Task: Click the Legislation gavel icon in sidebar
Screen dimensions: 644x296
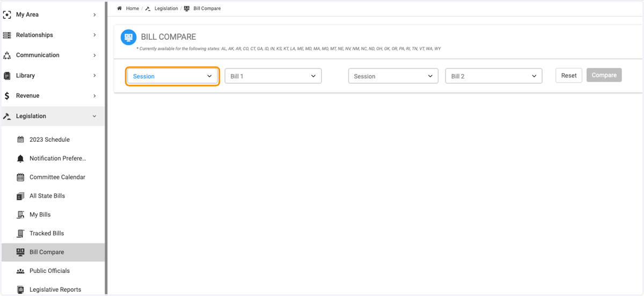Action: (x=7, y=116)
